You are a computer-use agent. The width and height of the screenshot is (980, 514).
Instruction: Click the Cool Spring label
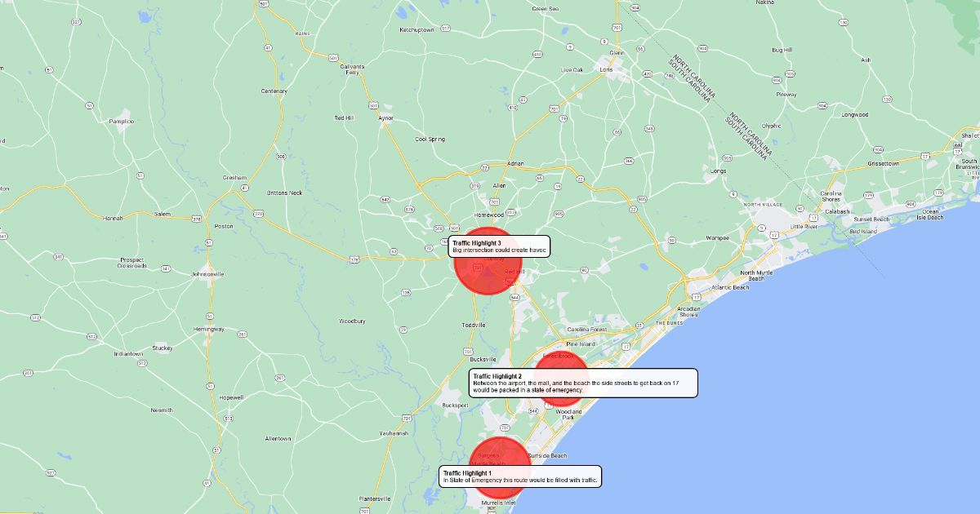click(x=430, y=139)
